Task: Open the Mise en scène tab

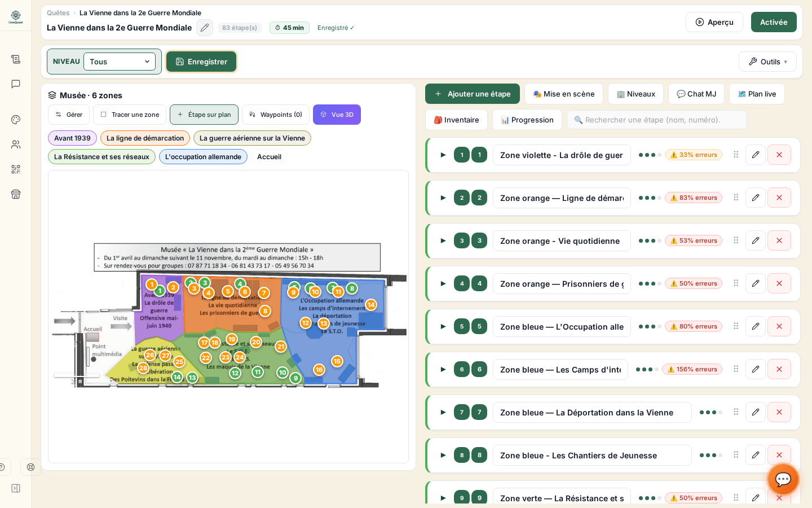Action: click(564, 94)
